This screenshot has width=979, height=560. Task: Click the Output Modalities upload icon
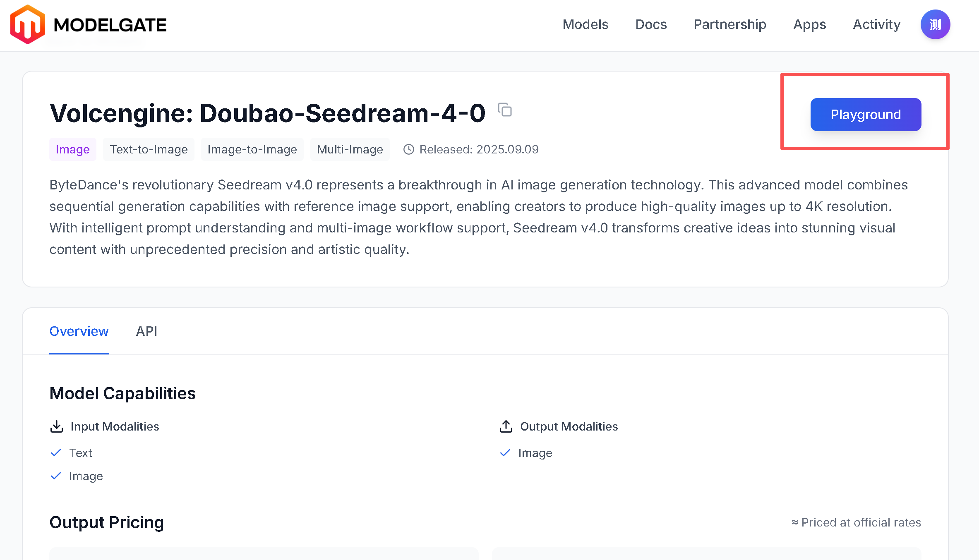tap(506, 426)
